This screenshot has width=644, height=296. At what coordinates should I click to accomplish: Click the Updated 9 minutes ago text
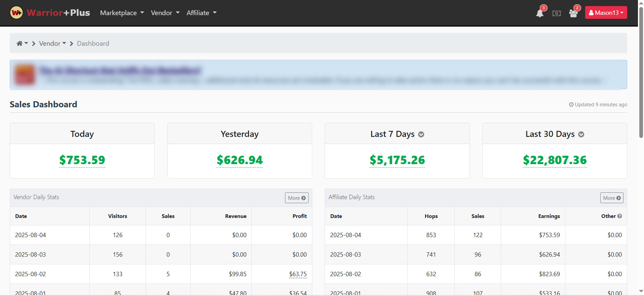click(x=601, y=105)
